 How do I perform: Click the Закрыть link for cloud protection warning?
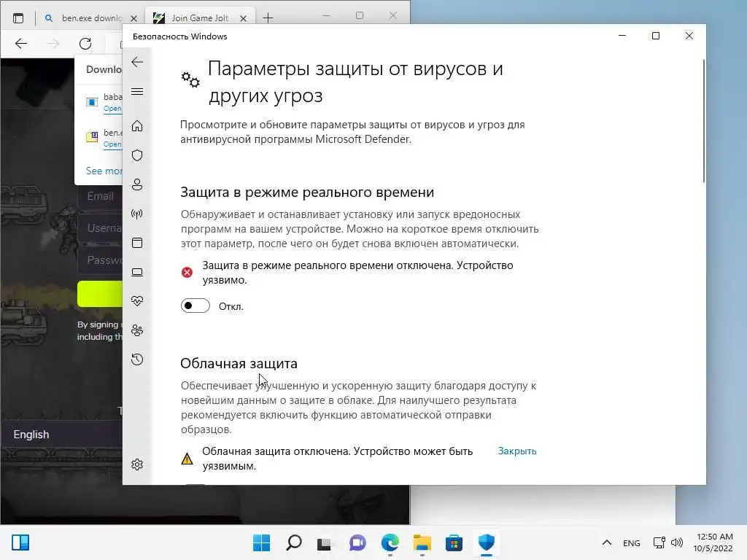coord(517,451)
